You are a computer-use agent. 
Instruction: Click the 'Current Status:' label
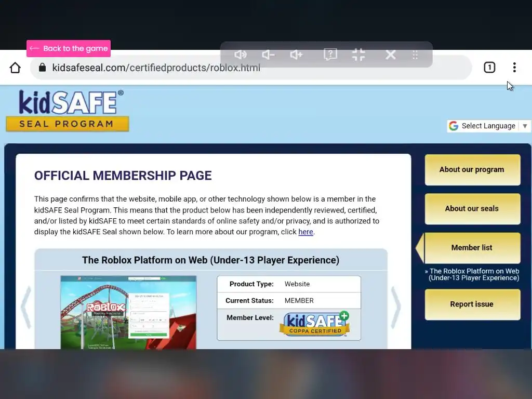click(249, 301)
